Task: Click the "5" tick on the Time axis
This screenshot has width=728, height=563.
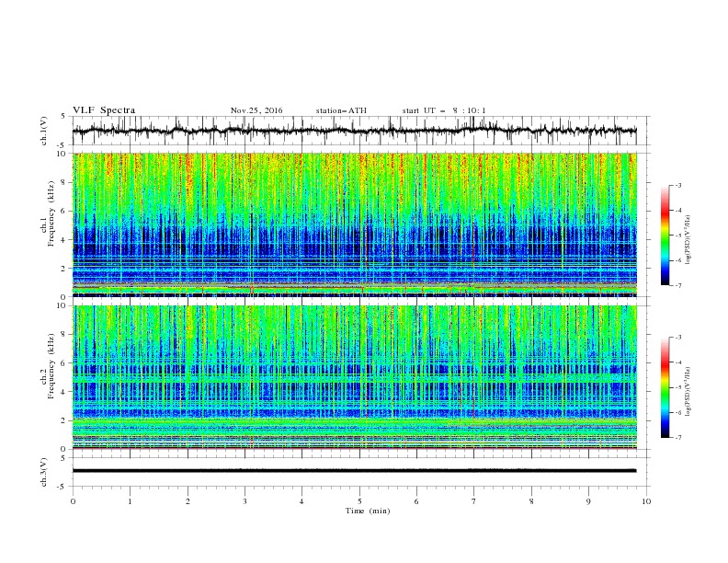Action: pyautogui.click(x=359, y=501)
